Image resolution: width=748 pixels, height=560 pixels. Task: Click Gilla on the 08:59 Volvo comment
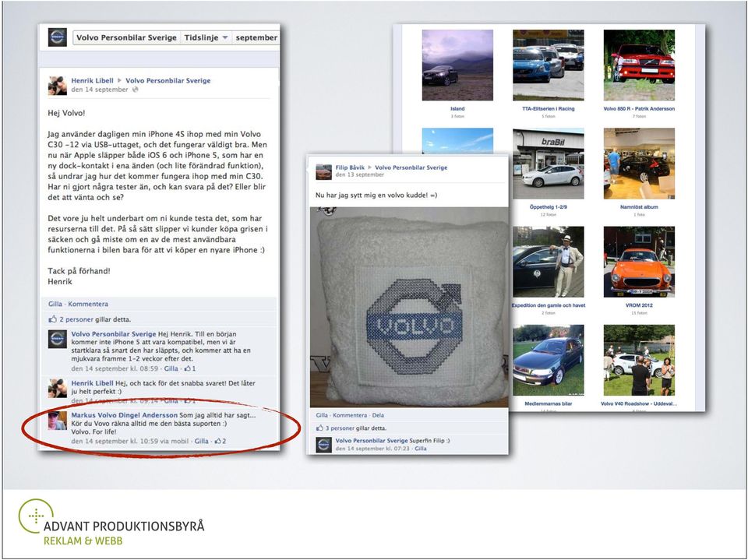pyautogui.click(x=171, y=368)
